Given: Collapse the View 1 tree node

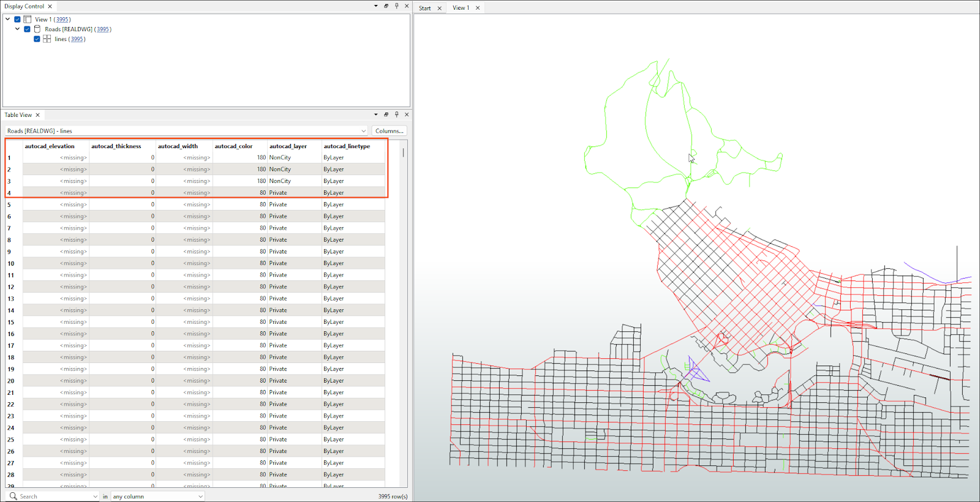Looking at the screenshot, I should pos(8,20).
